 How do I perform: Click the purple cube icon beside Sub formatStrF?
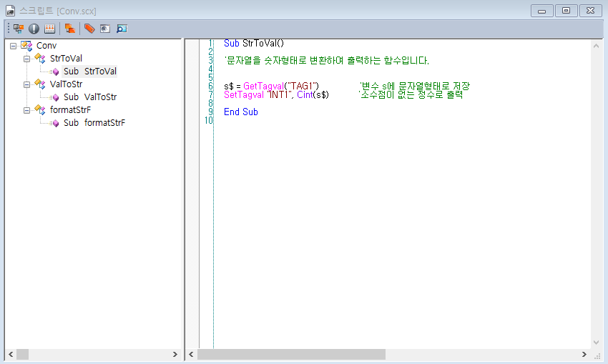[56, 123]
